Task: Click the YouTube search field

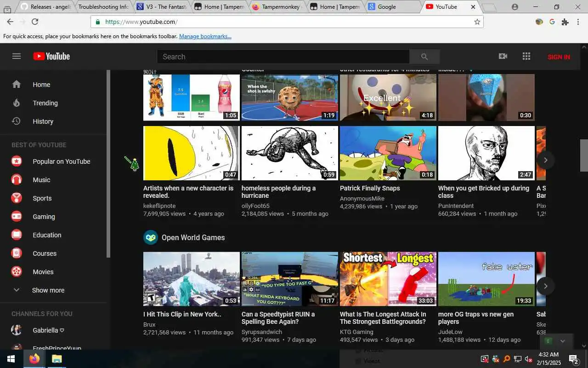Action: tap(283, 57)
